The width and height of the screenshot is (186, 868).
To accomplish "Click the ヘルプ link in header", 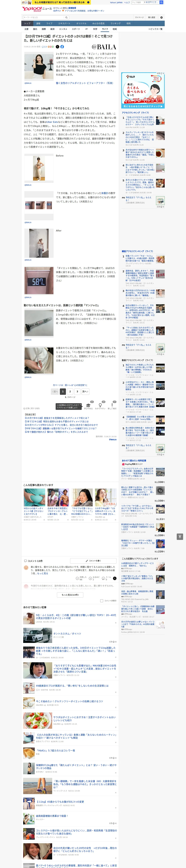I will pos(127,2).
